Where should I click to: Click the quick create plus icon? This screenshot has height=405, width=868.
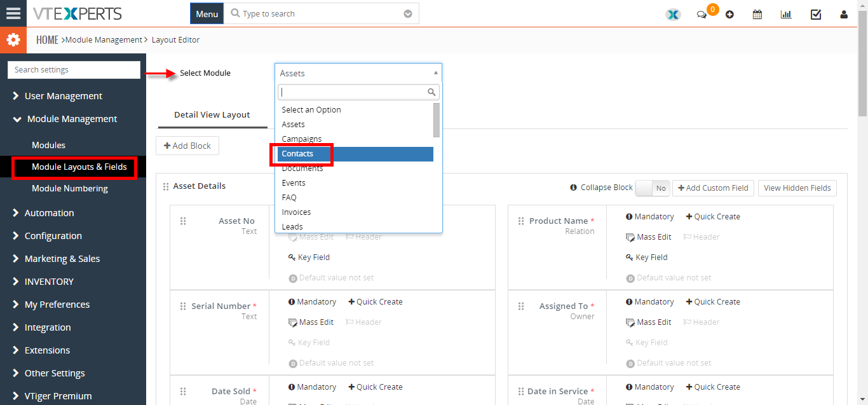point(729,14)
